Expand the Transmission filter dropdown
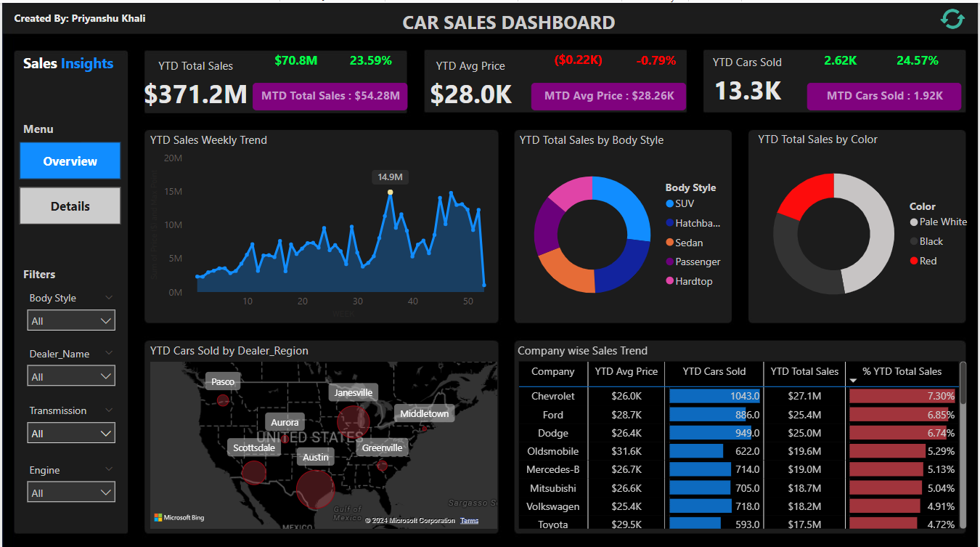The width and height of the screenshot is (980, 547). click(x=71, y=433)
